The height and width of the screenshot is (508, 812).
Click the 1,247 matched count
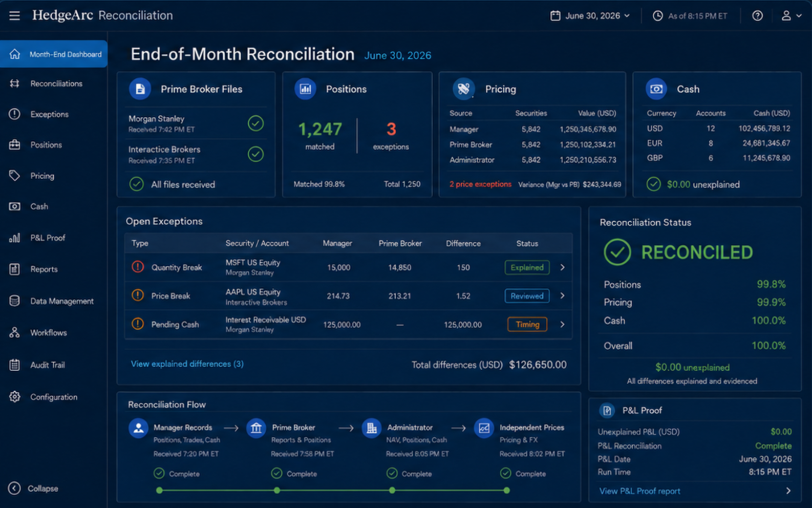[x=320, y=129]
